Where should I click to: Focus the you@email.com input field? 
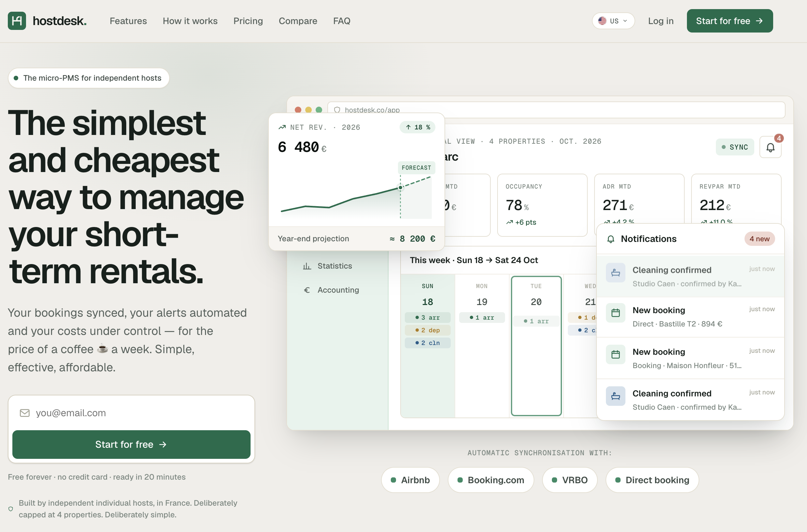(x=131, y=413)
